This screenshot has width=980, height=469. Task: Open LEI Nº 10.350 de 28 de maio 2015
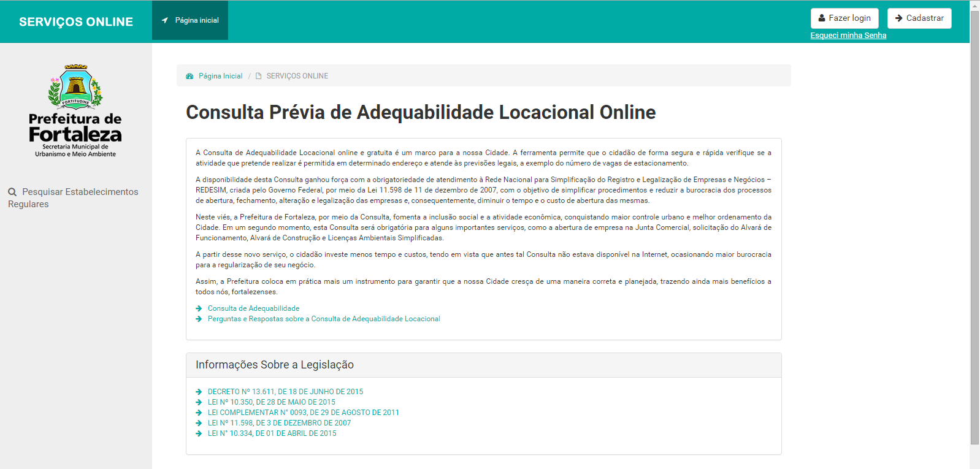(271, 402)
